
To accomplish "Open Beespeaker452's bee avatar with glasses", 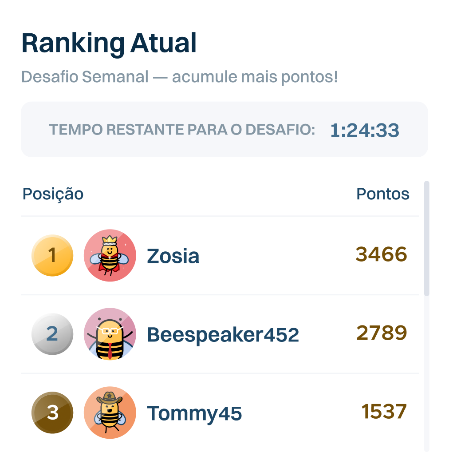I will [110, 334].
